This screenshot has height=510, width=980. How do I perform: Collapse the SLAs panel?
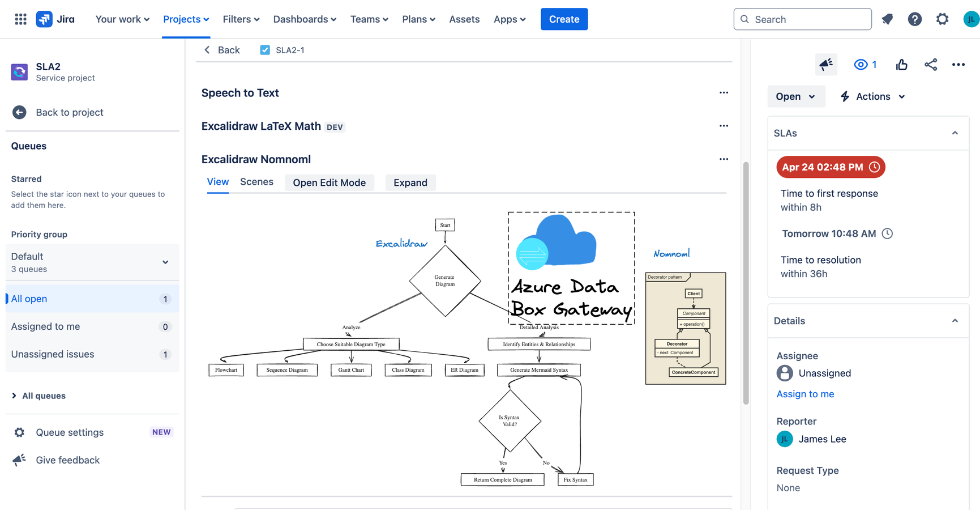click(955, 133)
